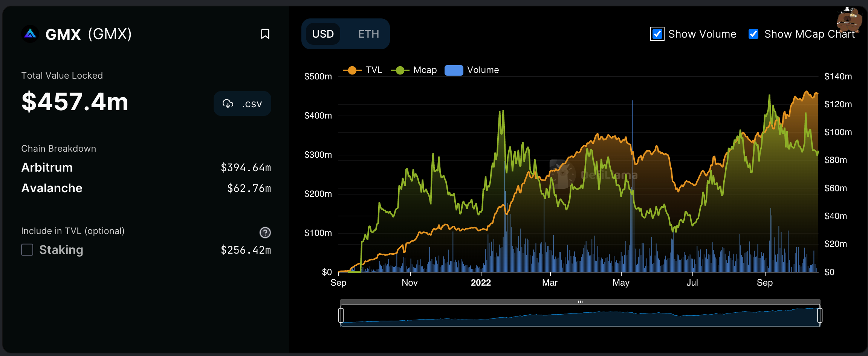Toggle the Mcap series legend item
The width and height of the screenshot is (868, 356).
point(414,70)
